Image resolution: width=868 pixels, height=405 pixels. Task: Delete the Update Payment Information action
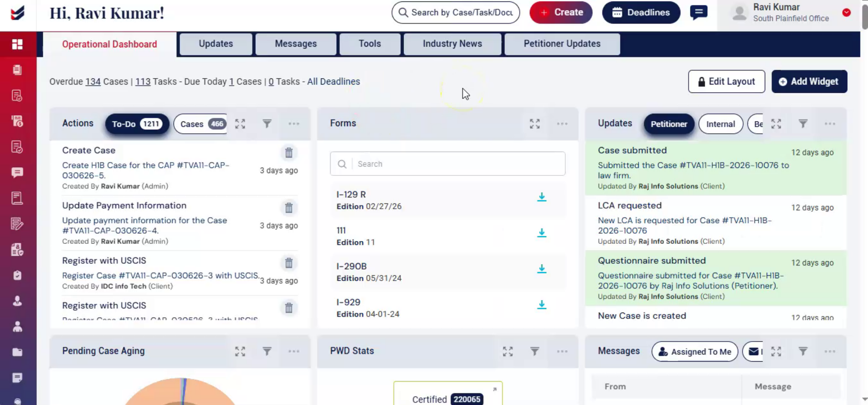pyautogui.click(x=289, y=208)
